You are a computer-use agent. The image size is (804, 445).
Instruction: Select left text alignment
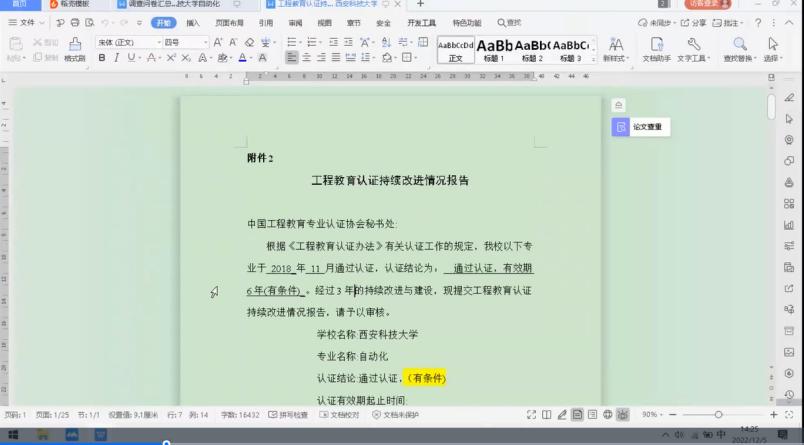click(291, 58)
